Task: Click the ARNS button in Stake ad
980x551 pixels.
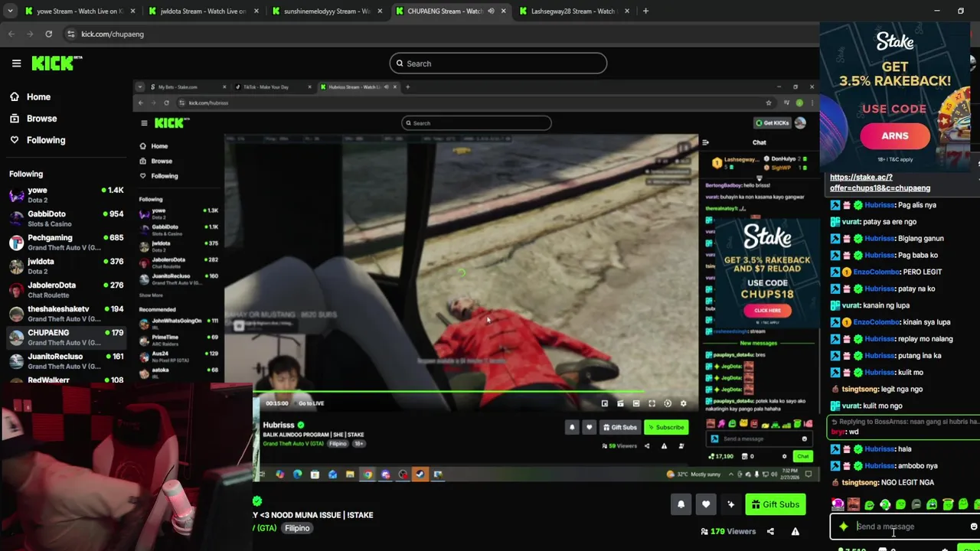Action: pyautogui.click(x=894, y=136)
